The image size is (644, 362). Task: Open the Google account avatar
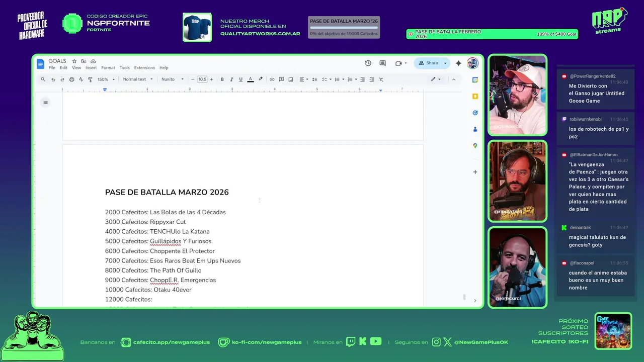click(472, 63)
